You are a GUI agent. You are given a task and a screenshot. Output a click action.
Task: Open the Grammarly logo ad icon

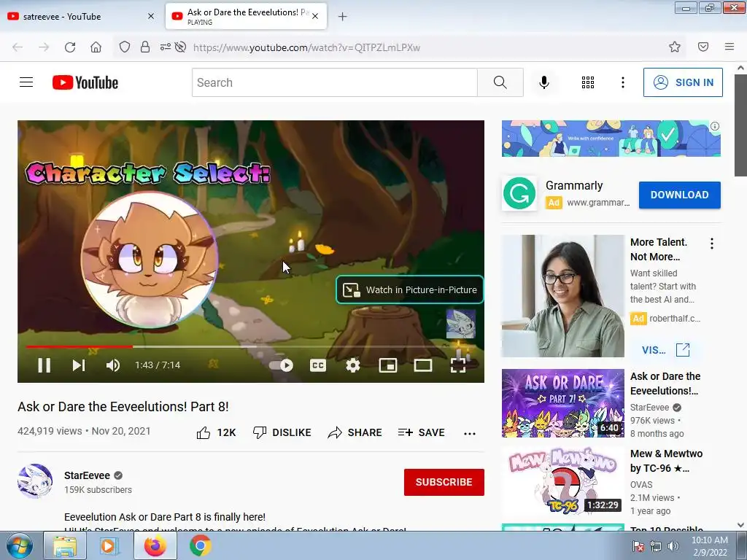[519, 193]
